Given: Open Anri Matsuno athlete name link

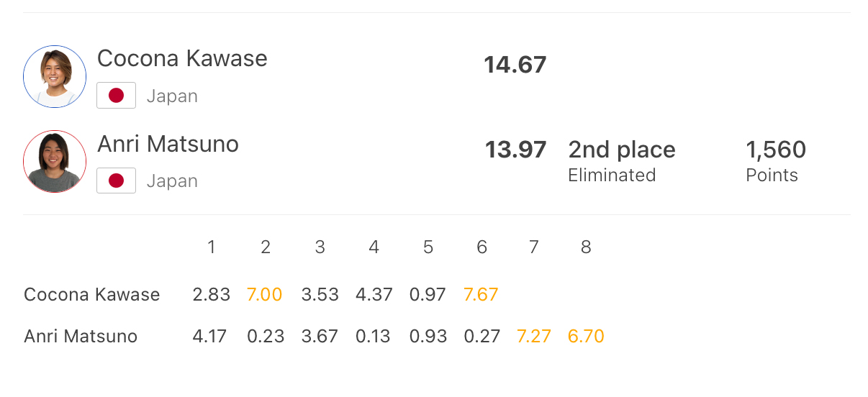Looking at the screenshot, I should point(168,144).
